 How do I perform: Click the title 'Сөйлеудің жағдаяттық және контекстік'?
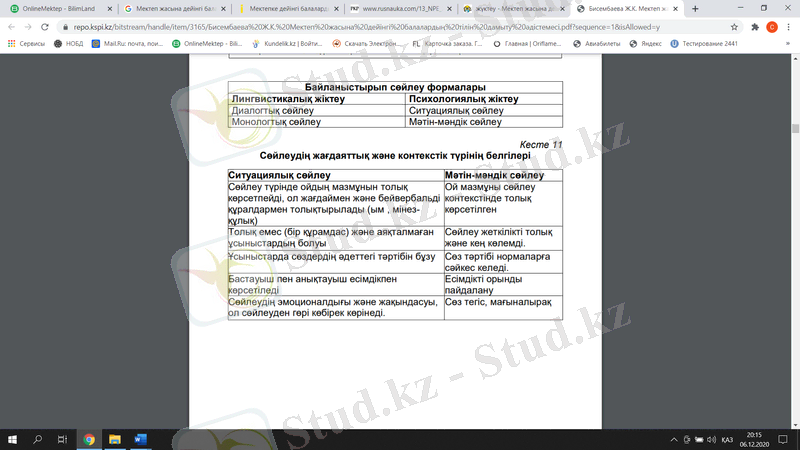[x=395, y=156]
